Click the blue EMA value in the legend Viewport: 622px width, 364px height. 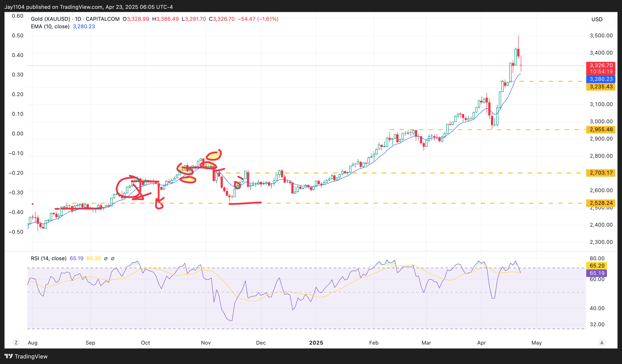pos(84,26)
